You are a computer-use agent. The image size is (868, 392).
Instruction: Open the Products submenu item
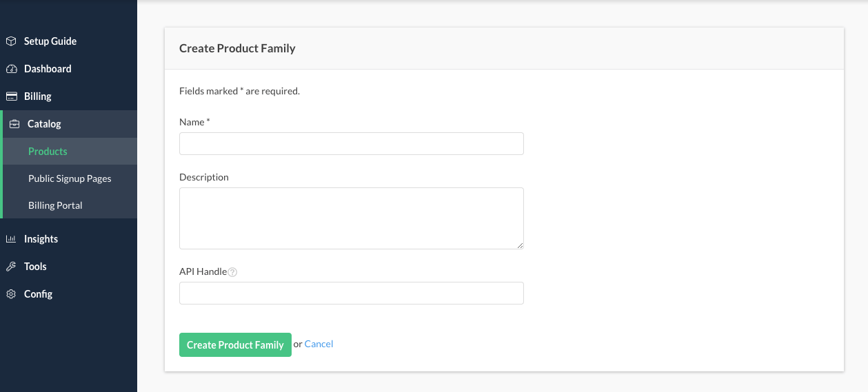click(x=48, y=152)
